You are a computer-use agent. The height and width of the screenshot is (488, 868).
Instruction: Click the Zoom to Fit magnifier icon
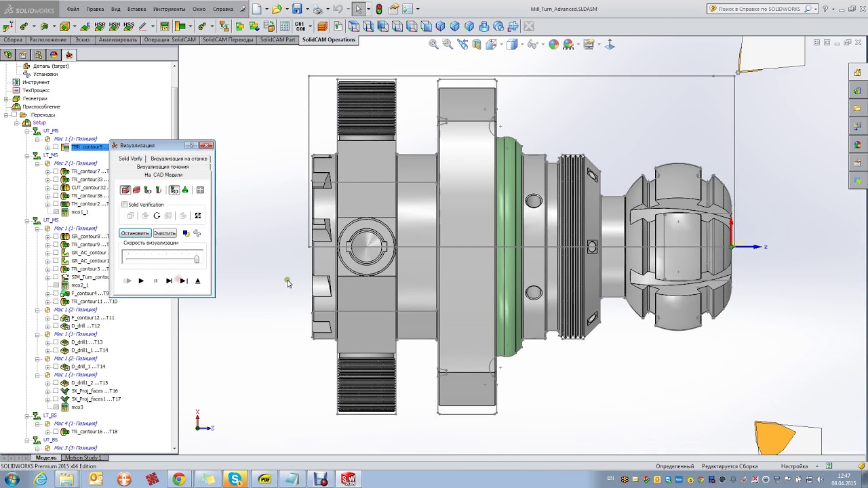point(433,44)
